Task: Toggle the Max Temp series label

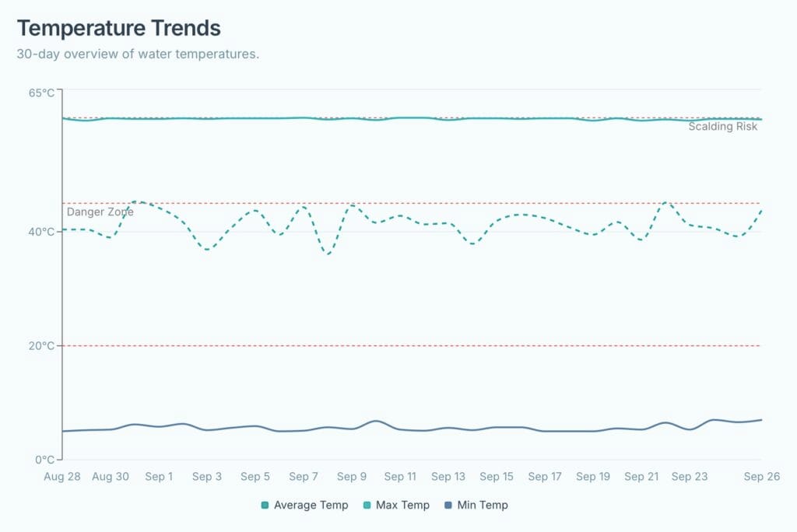Action: (x=402, y=506)
